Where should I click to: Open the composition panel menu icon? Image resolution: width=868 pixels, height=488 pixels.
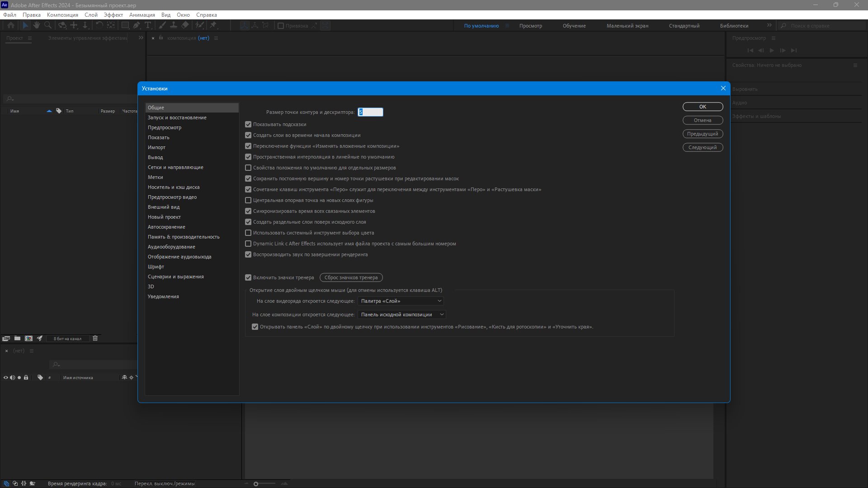click(x=216, y=38)
